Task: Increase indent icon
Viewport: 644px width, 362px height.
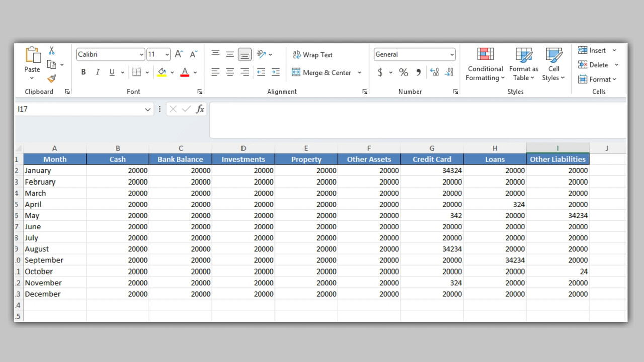Action: coord(275,72)
